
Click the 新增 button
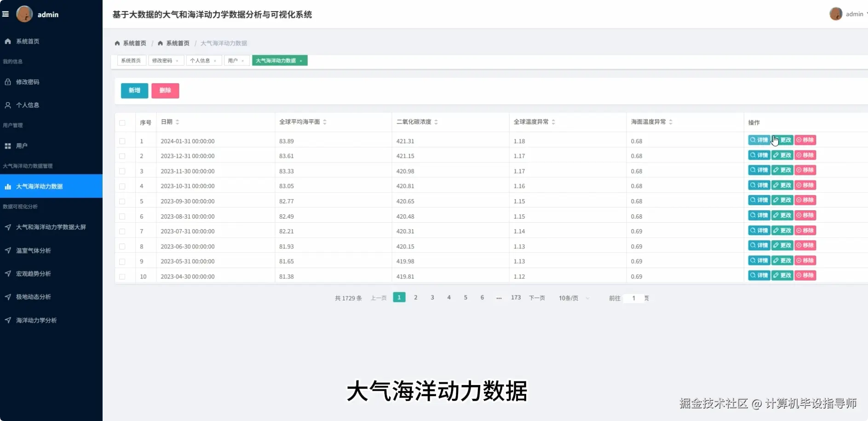pyautogui.click(x=134, y=91)
